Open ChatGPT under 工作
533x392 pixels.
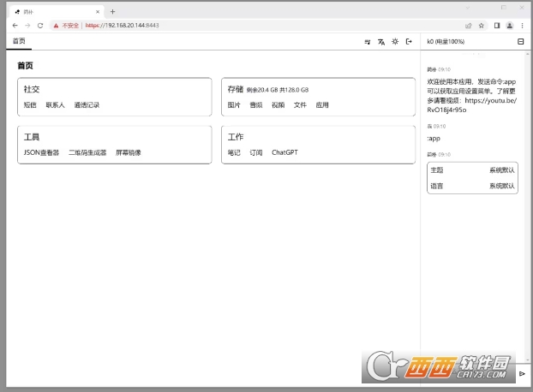pyautogui.click(x=284, y=152)
